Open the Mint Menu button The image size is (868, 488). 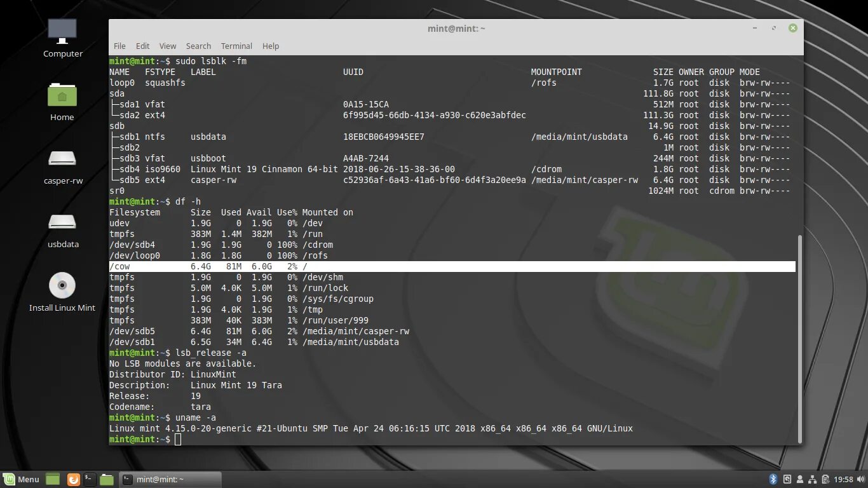[22, 480]
